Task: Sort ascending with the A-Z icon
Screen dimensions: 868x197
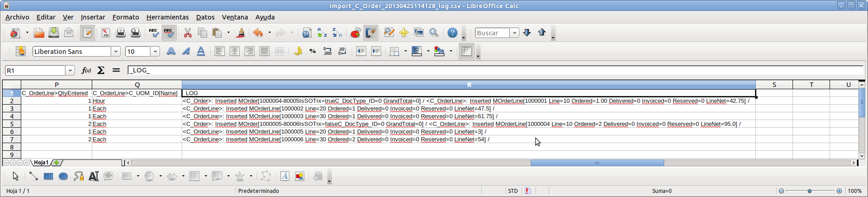Action: point(322,33)
